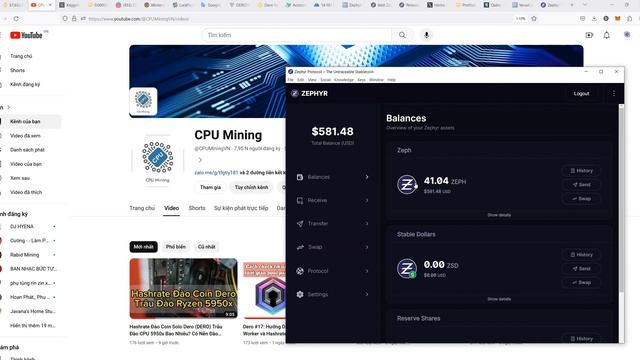Open Edit menu in Zephyr window
640x360 pixels.
pos(301,80)
